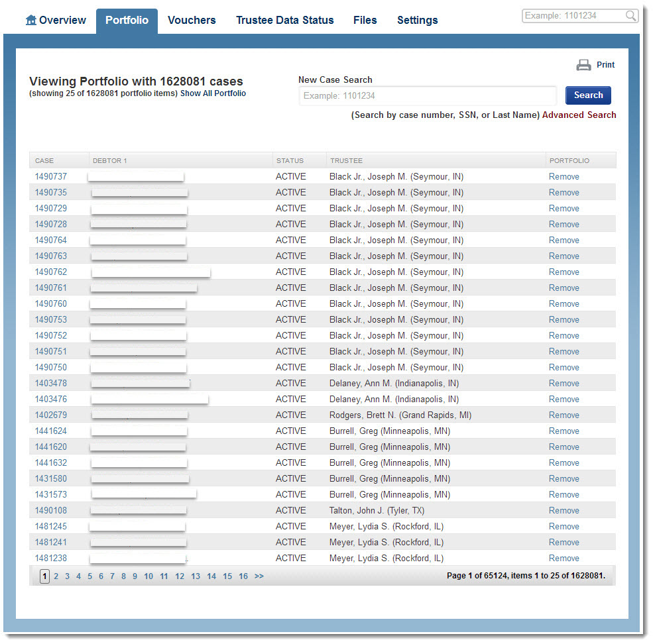
Task: Open the Files tab
Action: [x=365, y=20]
